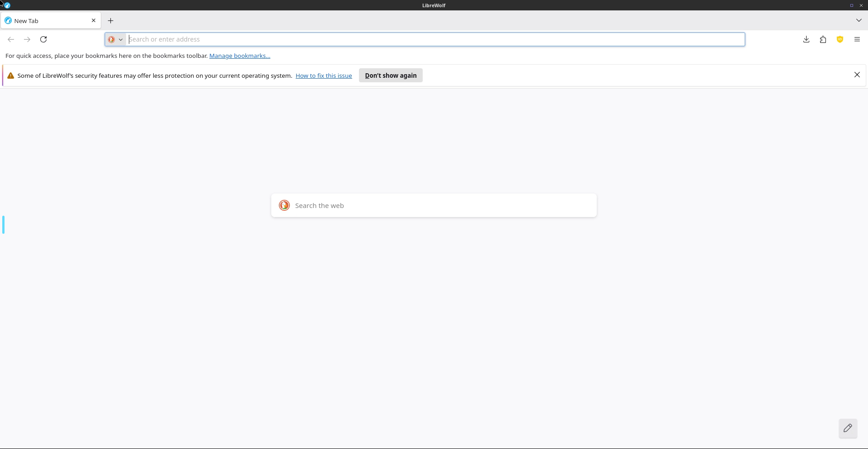Go back to the previous page
868x449 pixels.
tap(11, 39)
